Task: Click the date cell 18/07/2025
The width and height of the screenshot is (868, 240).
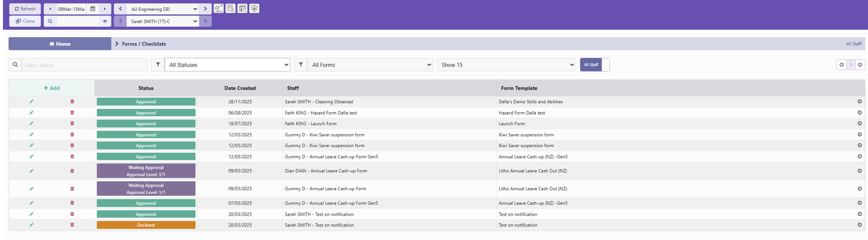Action: (x=240, y=123)
